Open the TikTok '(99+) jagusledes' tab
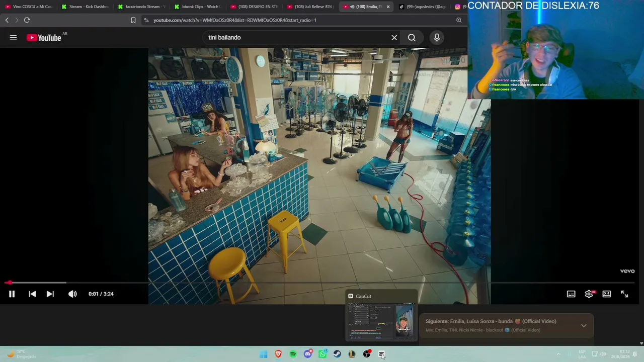The height and width of the screenshot is (362, 644). pyautogui.click(x=422, y=7)
